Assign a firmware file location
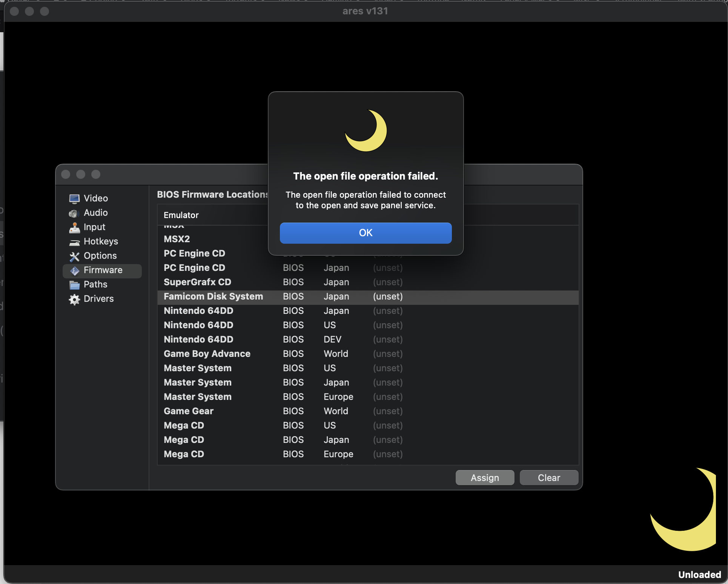This screenshot has width=728, height=584. [x=484, y=478]
